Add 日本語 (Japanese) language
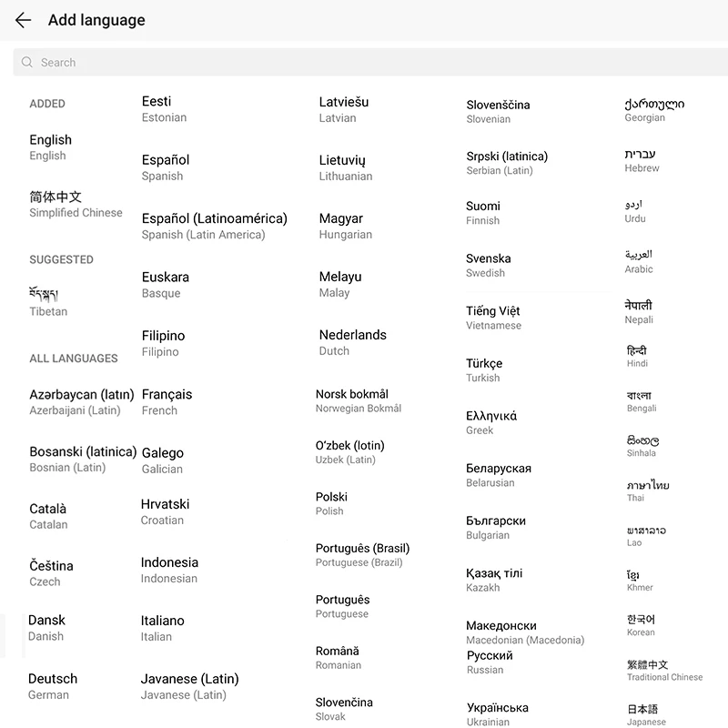This screenshot has width=728, height=728. tap(640, 711)
